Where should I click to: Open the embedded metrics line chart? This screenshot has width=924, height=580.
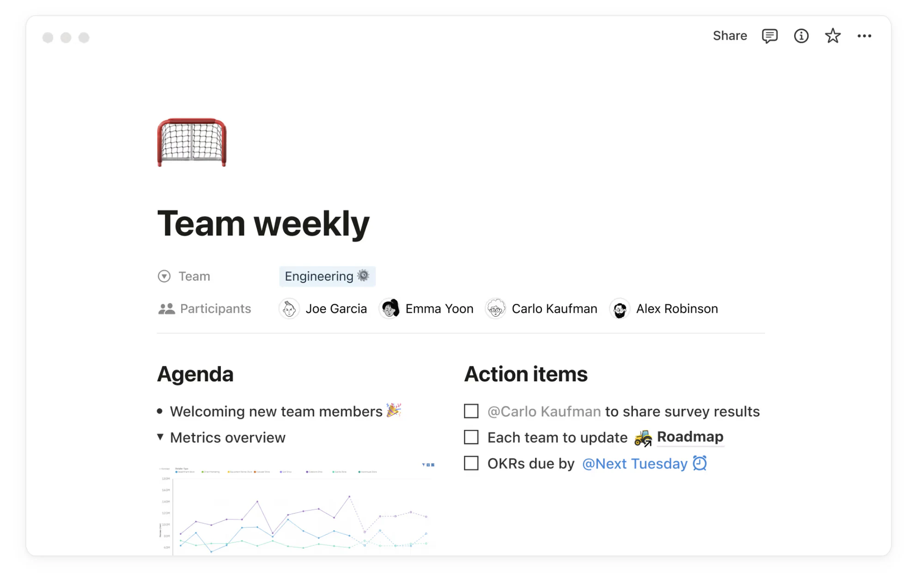(296, 510)
